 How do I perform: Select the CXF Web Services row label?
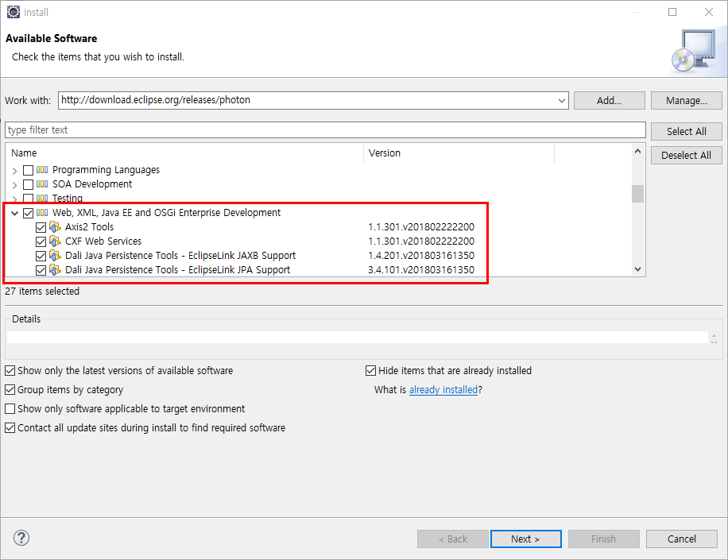coord(103,241)
